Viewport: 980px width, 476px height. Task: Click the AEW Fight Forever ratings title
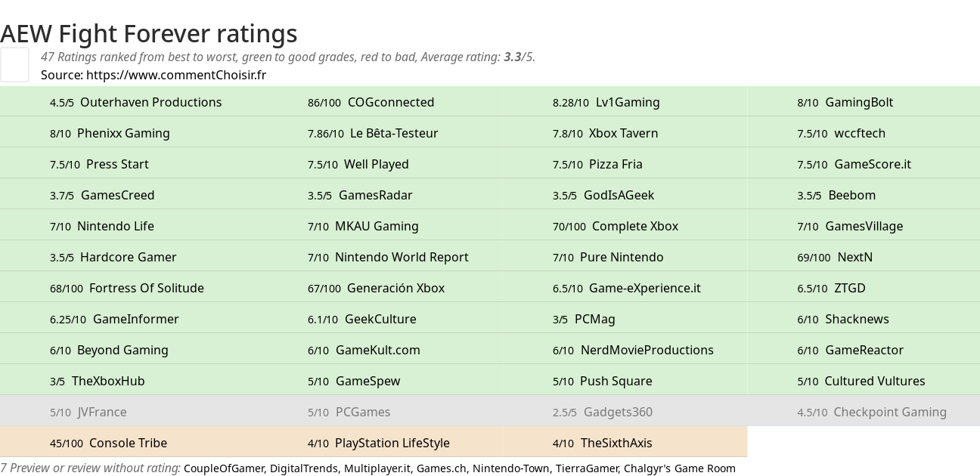pyautogui.click(x=149, y=33)
